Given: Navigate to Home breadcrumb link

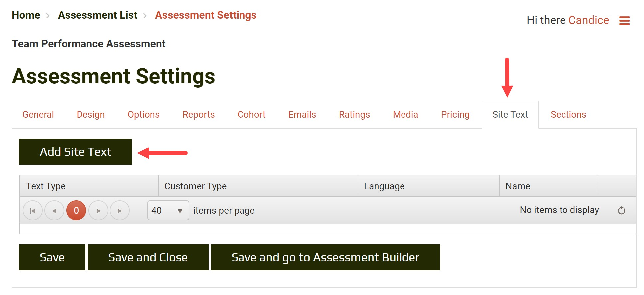Looking at the screenshot, I should [x=26, y=15].
